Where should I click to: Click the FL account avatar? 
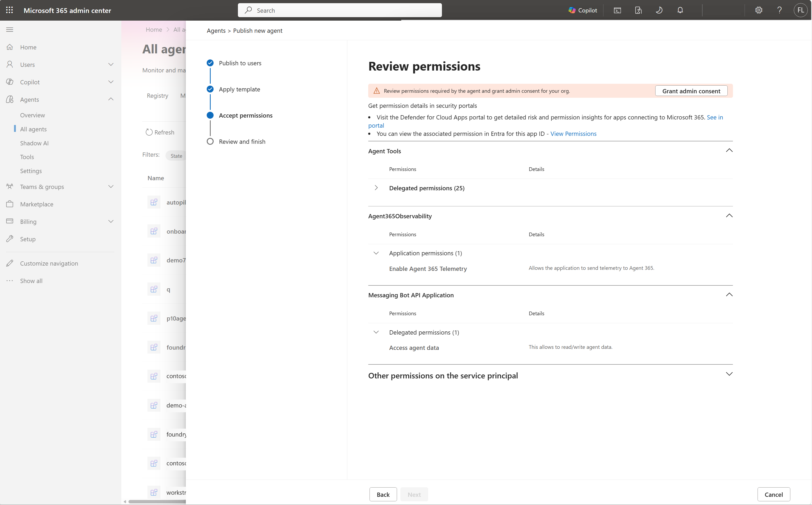(x=801, y=10)
